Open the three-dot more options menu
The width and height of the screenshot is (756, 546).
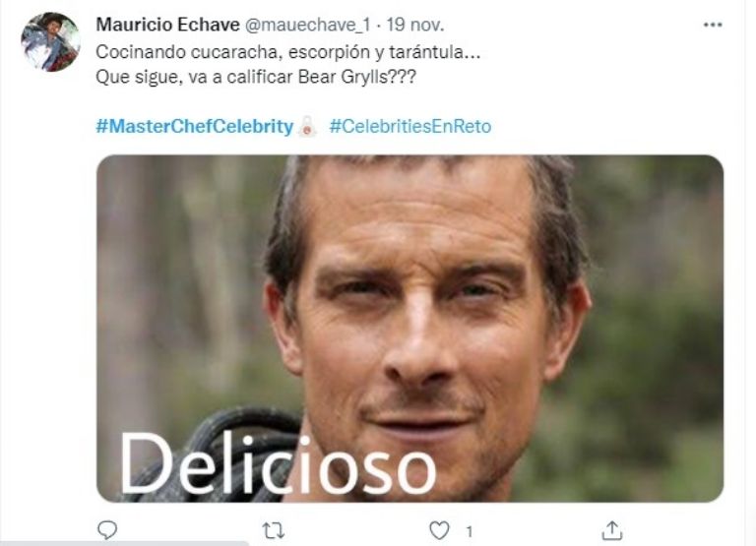tap(713, 25)
